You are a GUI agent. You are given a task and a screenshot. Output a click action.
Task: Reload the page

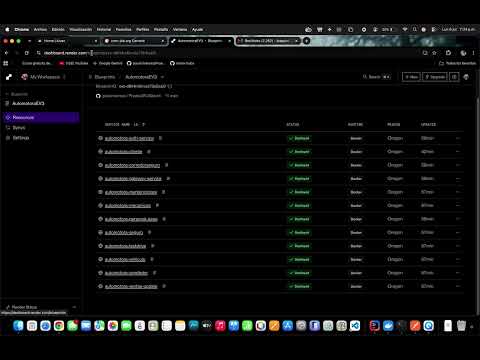(27, 53)
